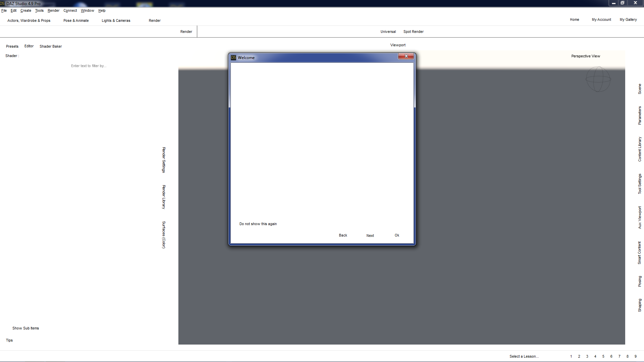Expand the Tips section
Screen dimensions: 644x362
point(9,341)
